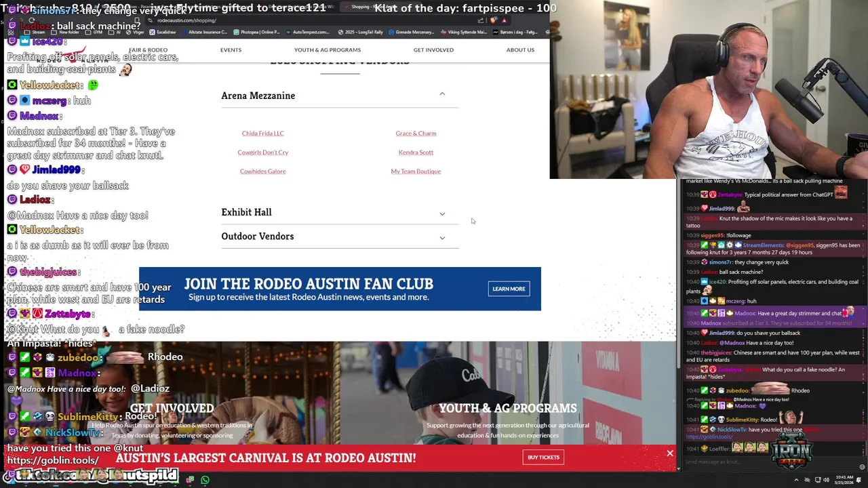This screenshot has width=868, height=488.
Task: Open the Chida Frida LLC vendor link
Action: point(262,134)
